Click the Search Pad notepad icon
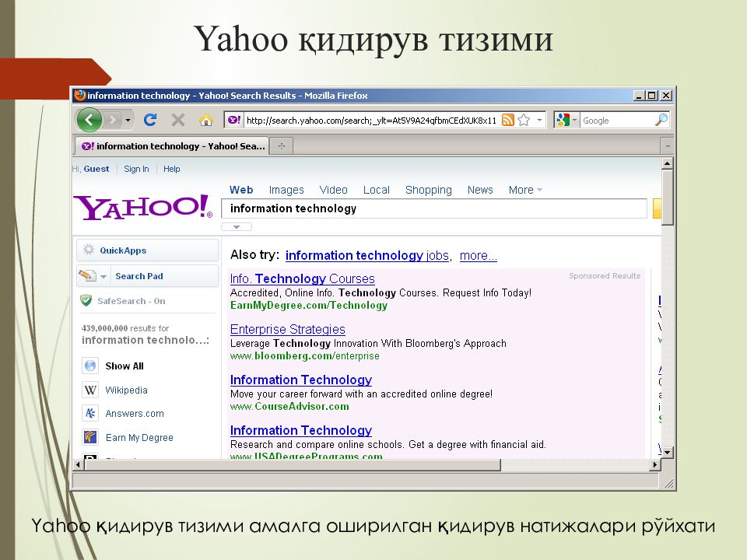Image resolution: width=747 pixels, height=560 pixels. 87,275
